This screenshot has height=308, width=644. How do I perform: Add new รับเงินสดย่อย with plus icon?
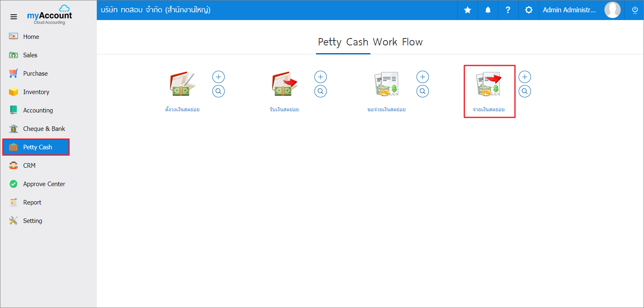(321, 77)
